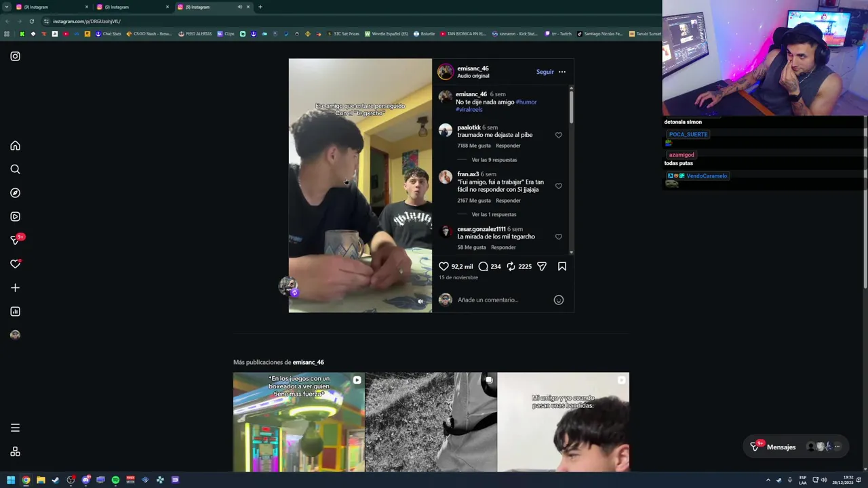The image size is (868, 488).
Task: Open emisanc_46 profile from the post header
Action: [x=473, y=68]
